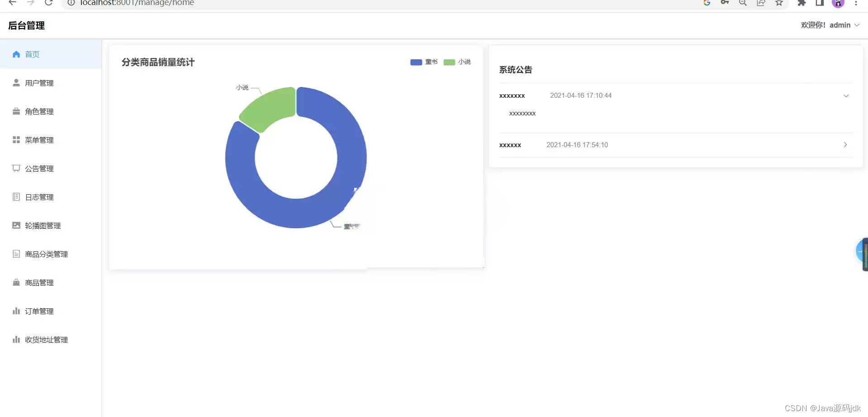Click the site info icon before the URL
This screenshot has width=868, height=417.
pos(71,3)
